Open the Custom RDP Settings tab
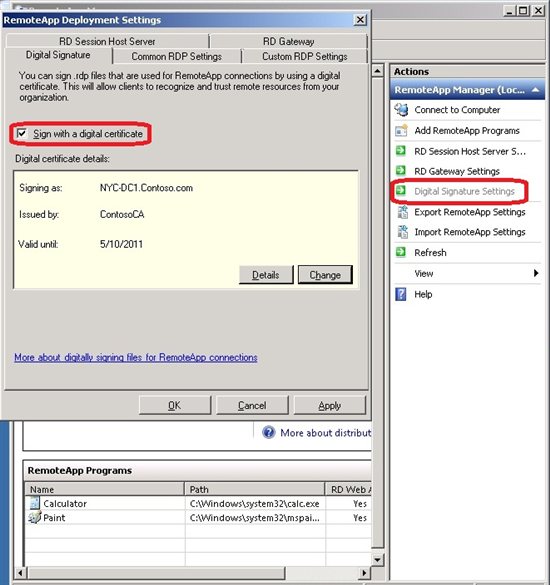The height and width of the screenshot is (585, 550). 304,56
